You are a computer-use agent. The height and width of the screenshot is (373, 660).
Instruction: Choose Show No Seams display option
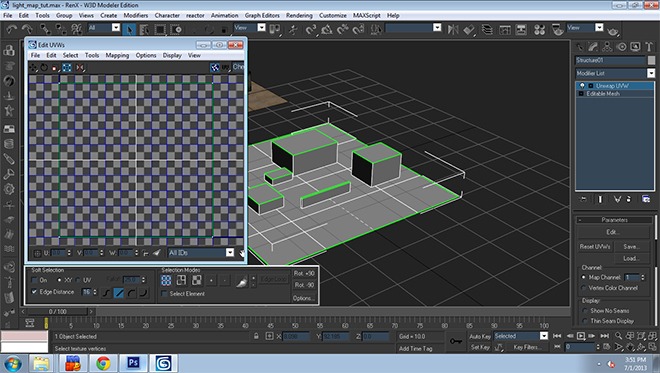(x=585, y=311)
